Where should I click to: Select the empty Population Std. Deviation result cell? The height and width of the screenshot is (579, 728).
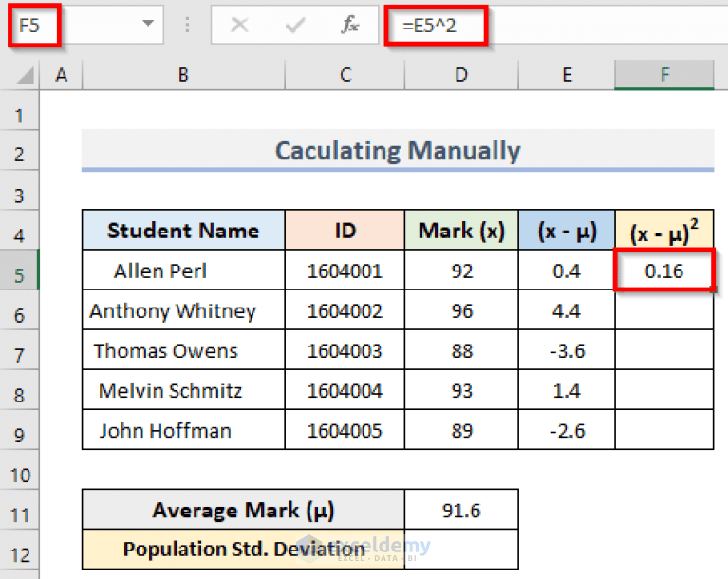pyautogui.click(x=461, y=550)
